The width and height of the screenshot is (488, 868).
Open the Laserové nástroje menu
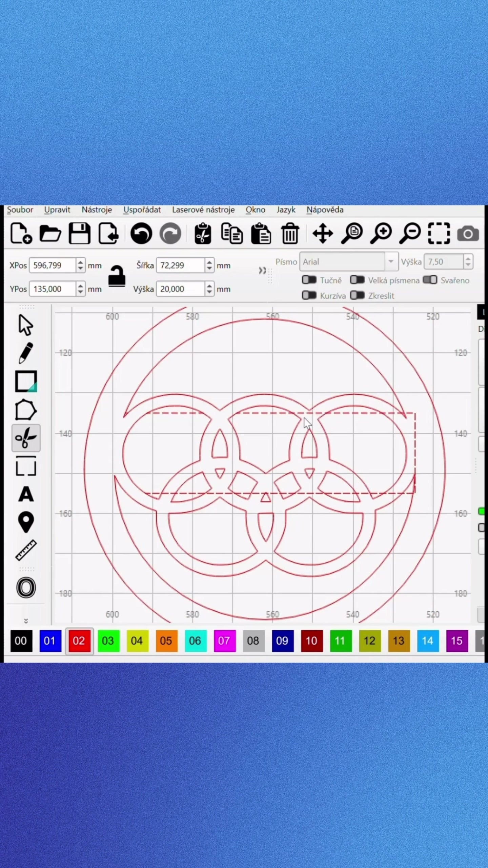click(x=203, y=210)
